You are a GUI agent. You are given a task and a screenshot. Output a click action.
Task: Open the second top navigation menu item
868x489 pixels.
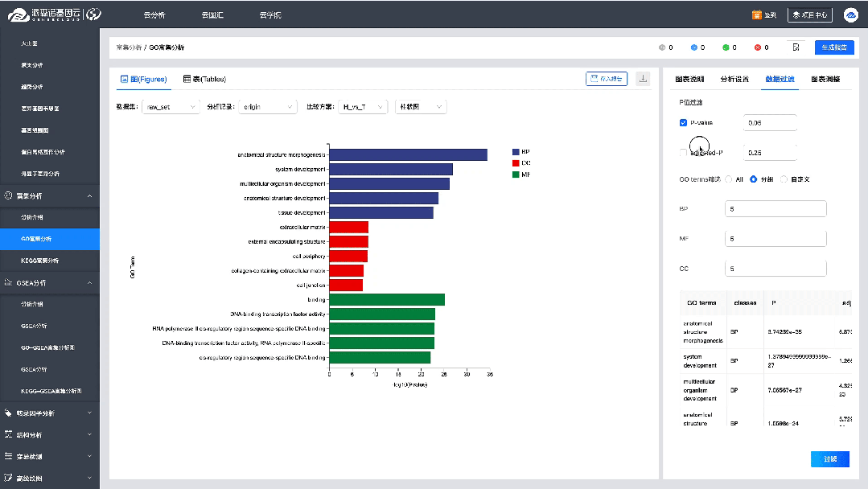(x=212, y=15)
